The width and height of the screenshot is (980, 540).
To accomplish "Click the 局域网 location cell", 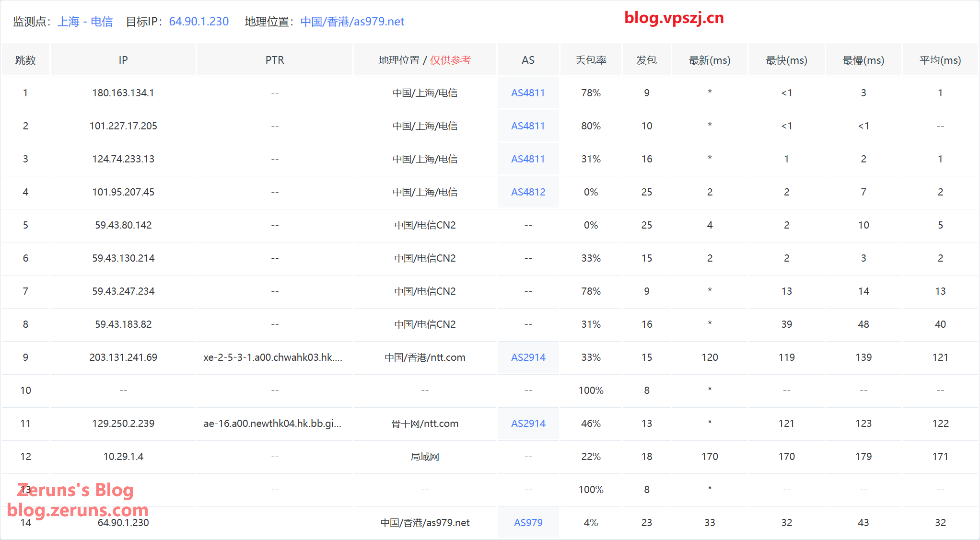I will point(424,457).
